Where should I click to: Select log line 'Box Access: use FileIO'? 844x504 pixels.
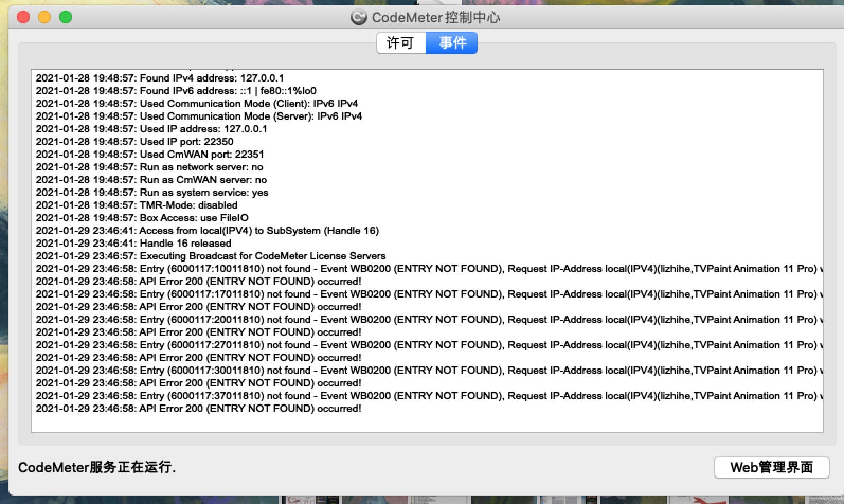click(142, 218)
